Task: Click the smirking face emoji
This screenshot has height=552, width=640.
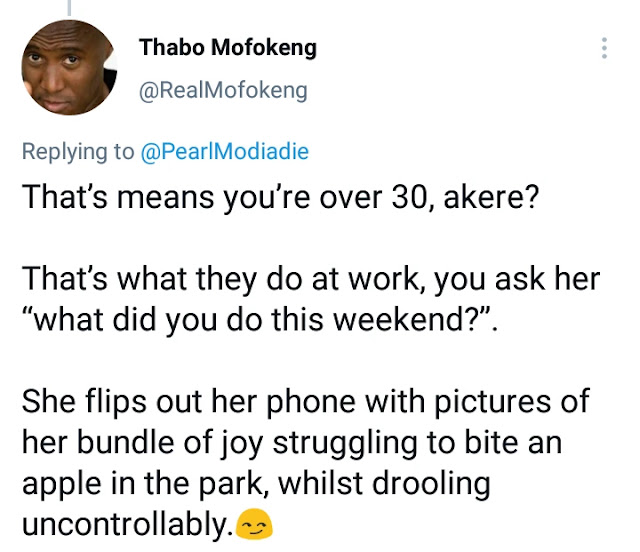Action: [255, 524]
